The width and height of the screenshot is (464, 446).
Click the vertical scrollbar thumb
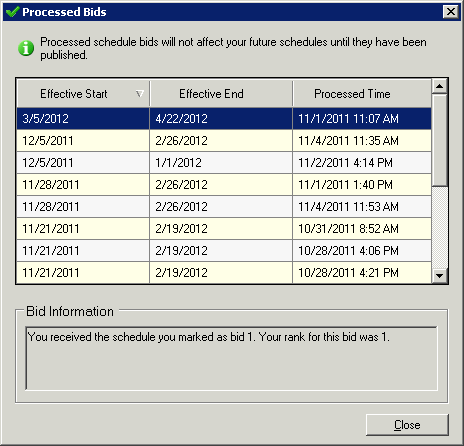pyautogui.click(x=440, y=140)
